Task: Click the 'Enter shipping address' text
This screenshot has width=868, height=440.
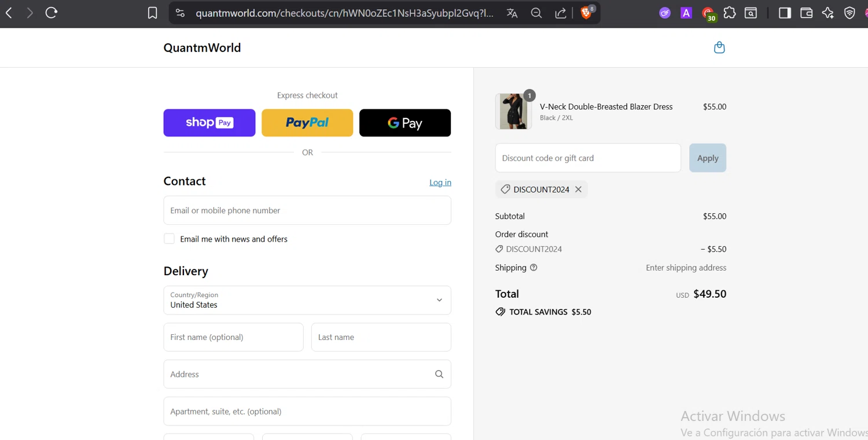Action: (686, 268)
